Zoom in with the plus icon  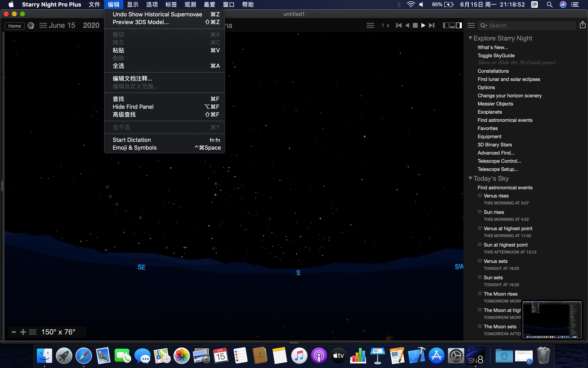tap(23, 332)
